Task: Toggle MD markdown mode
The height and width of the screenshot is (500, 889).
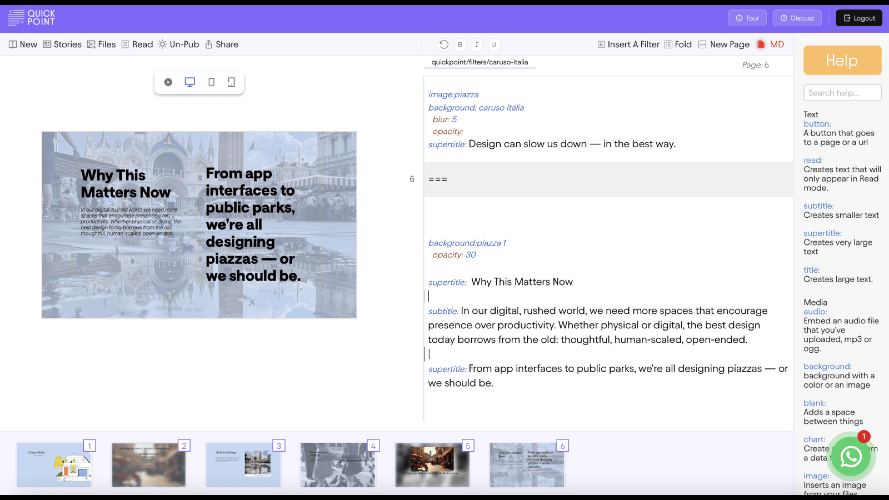Action: coord(770,45)
